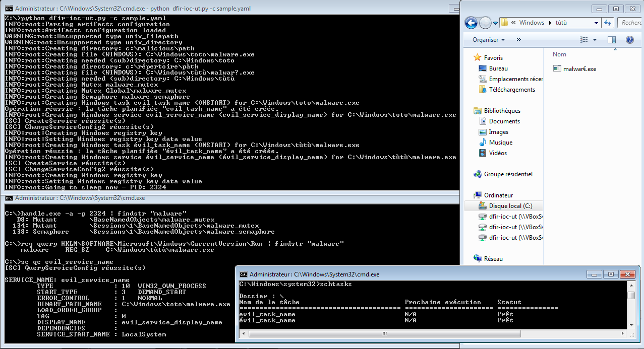Open the recent pages dropdown beside Forward

click(495, 23)
